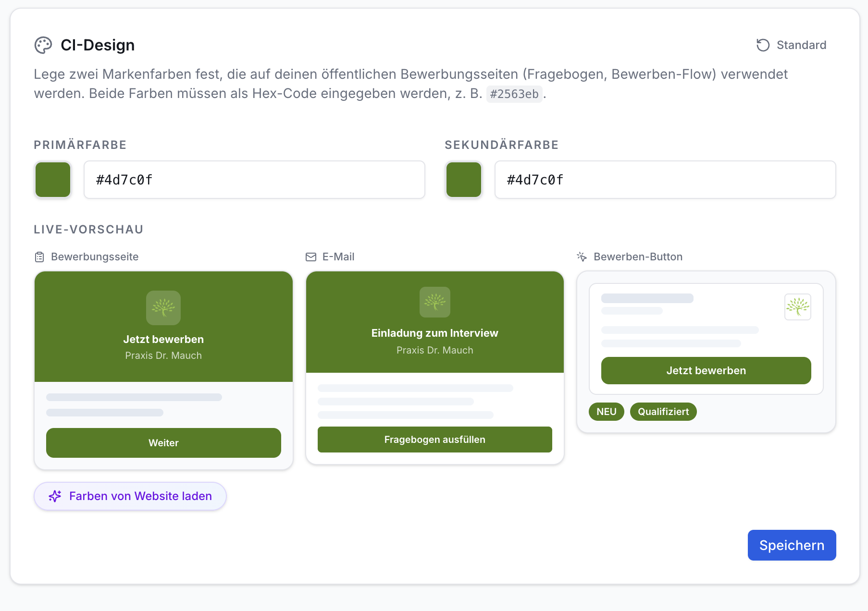Click the LIVE-VORSCHAU section label

pos(88,230)
